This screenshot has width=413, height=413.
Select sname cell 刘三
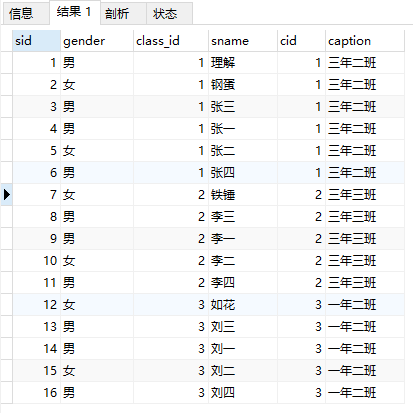tap(243, 326)
